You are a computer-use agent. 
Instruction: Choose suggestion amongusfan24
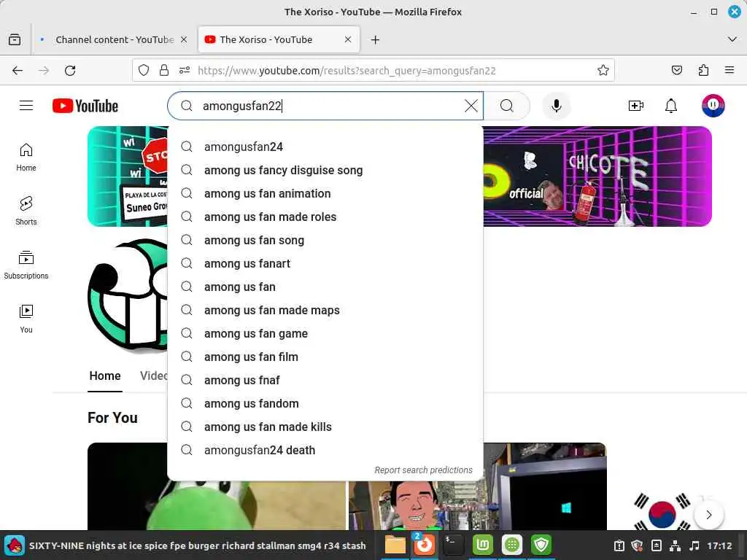[325, 147]
